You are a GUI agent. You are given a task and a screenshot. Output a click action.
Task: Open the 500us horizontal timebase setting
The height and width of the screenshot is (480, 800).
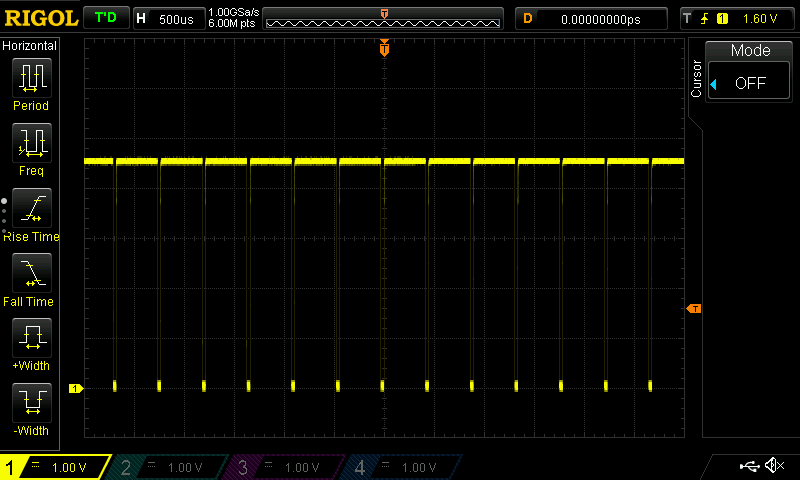[168, 18]
